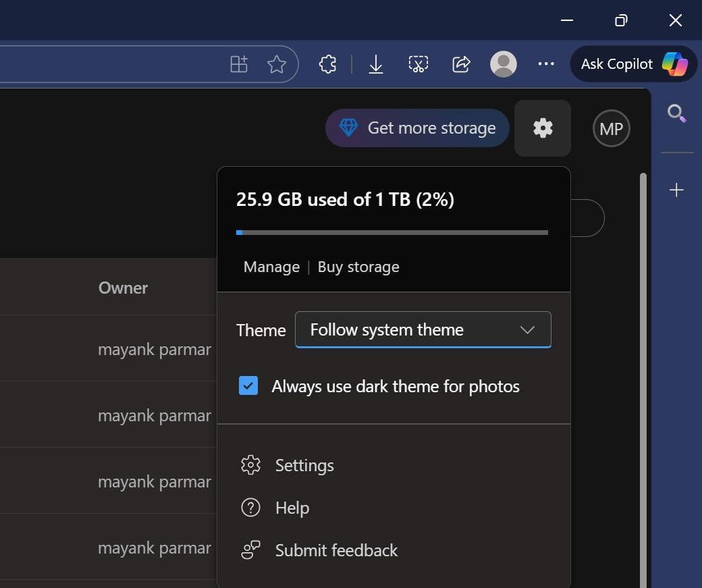This screenshot has width=702, height=588.
Task: Click the Manage storage link
Action: [x=271, y=267]
